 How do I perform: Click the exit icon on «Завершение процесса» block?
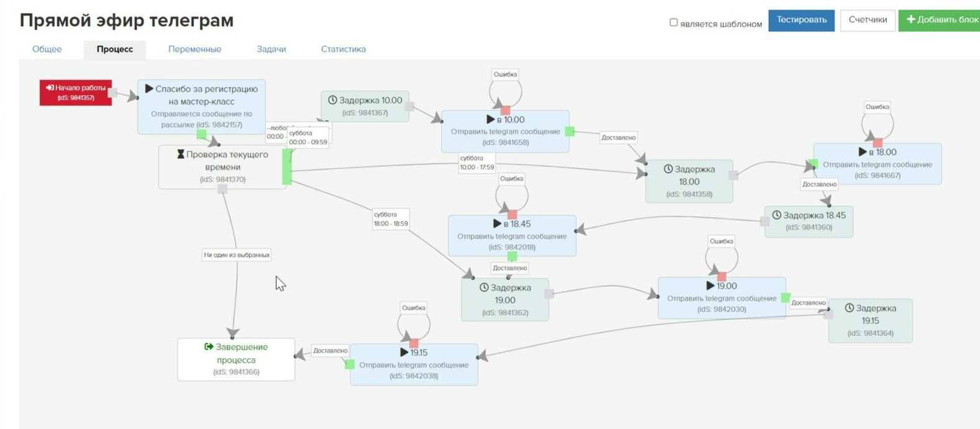tap(209, 346)
